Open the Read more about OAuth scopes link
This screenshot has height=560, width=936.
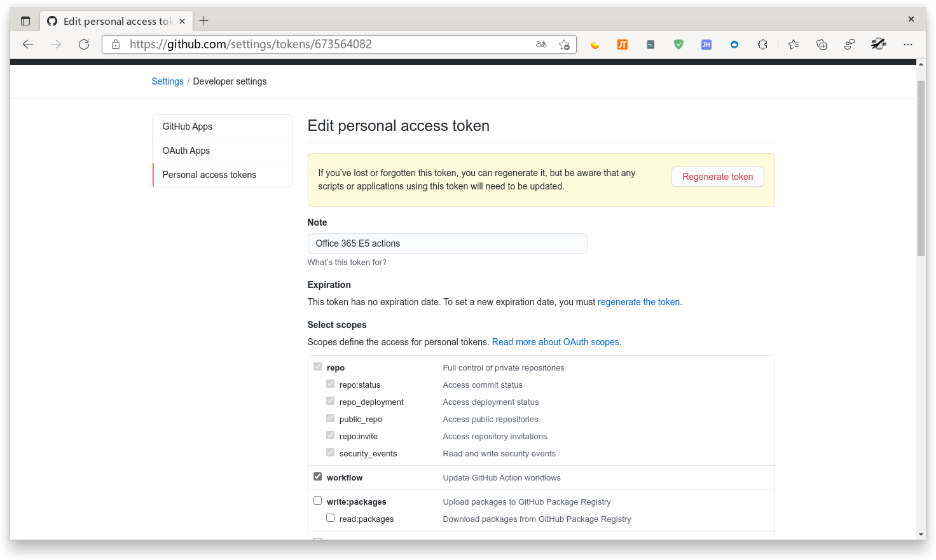point(556,342)
